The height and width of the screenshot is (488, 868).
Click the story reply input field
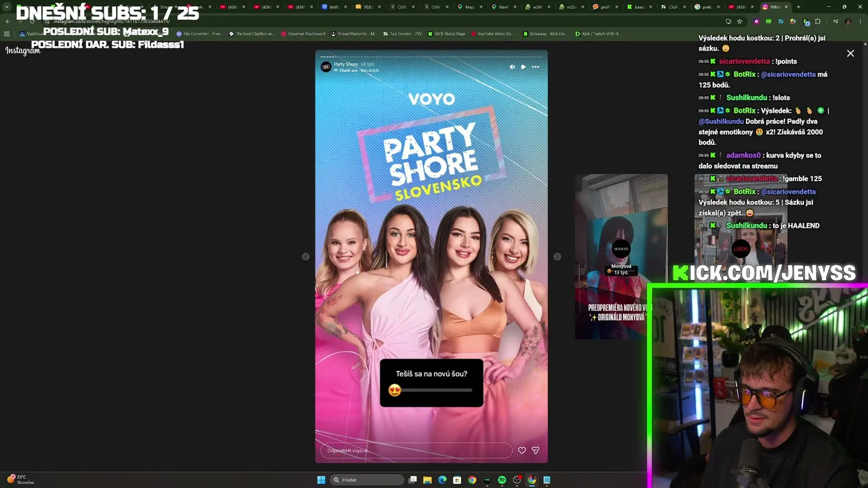coord(416,451)
